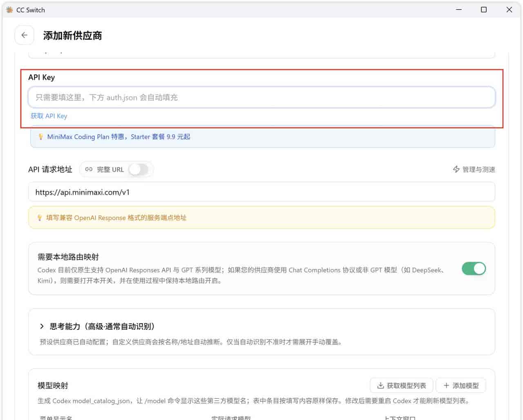
Task: Open the 获取 API Key link
Action: pos(49,116)
